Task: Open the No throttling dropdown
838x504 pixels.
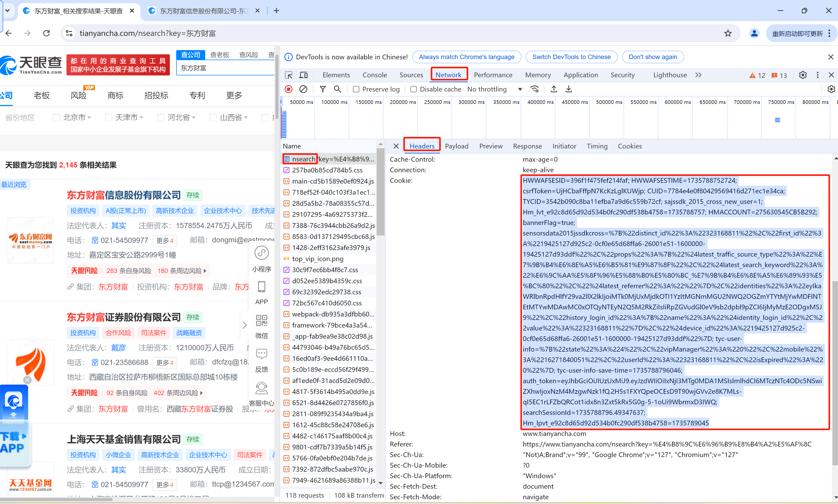Action: click(495, 89)
